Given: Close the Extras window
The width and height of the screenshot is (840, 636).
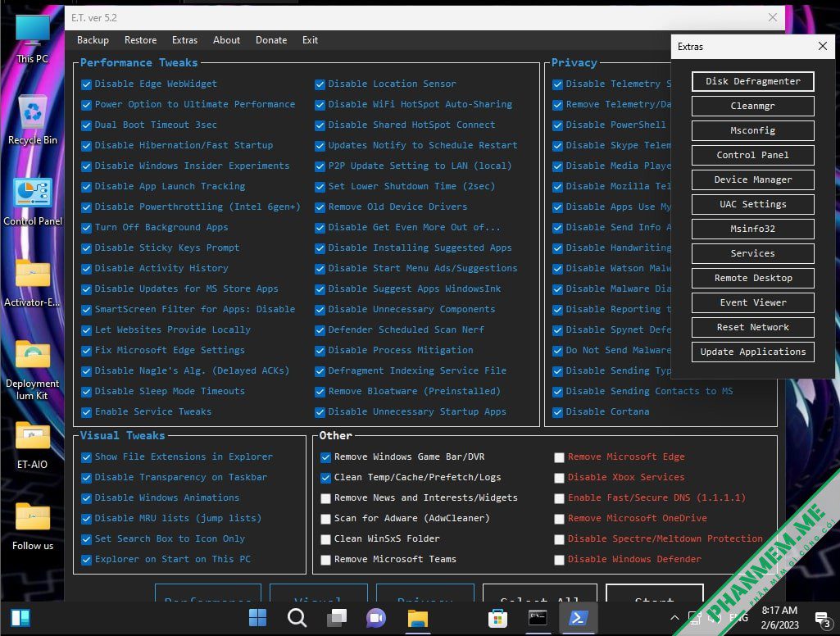Looking at the screenshot, I should pyautogui.click(x=822, y=46).
